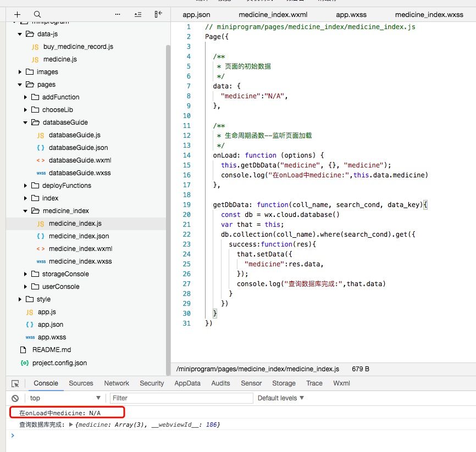Expand the userConsole folder
Image resolution: width=476 pixels, height=452 pixels.
pyautogui.click(x=25, y=287)
